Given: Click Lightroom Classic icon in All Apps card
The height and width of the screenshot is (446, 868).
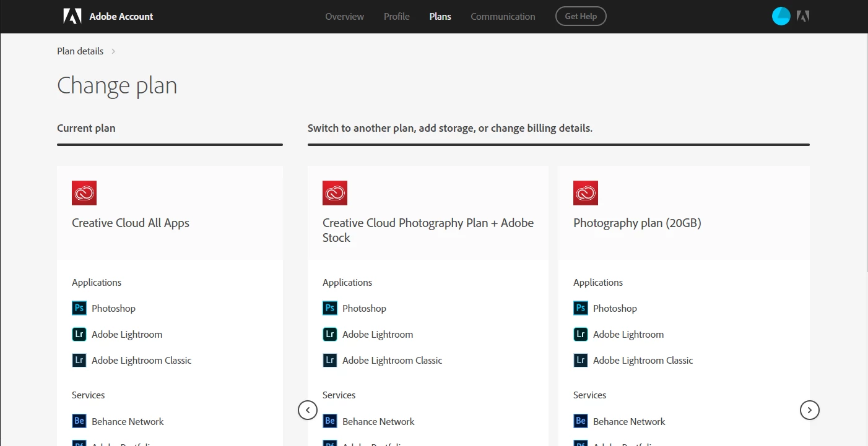Looking at the screenshot, I should click(x=79, y=360).
